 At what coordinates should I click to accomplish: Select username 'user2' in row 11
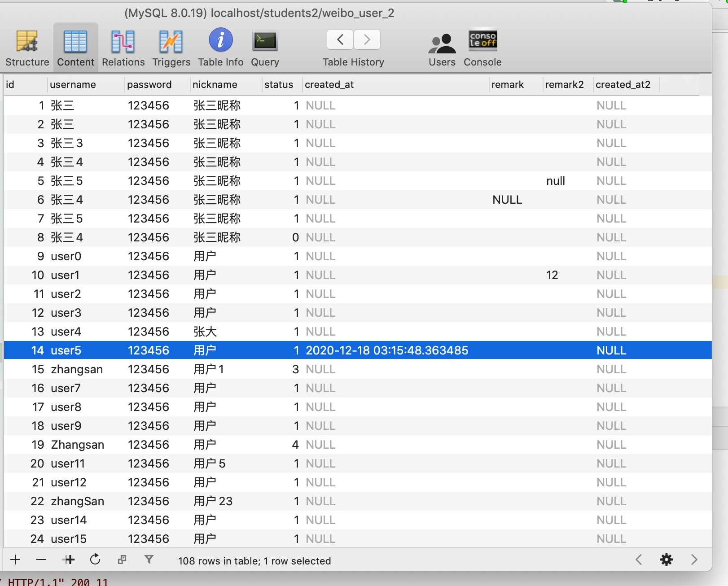[x=66, y=294]
